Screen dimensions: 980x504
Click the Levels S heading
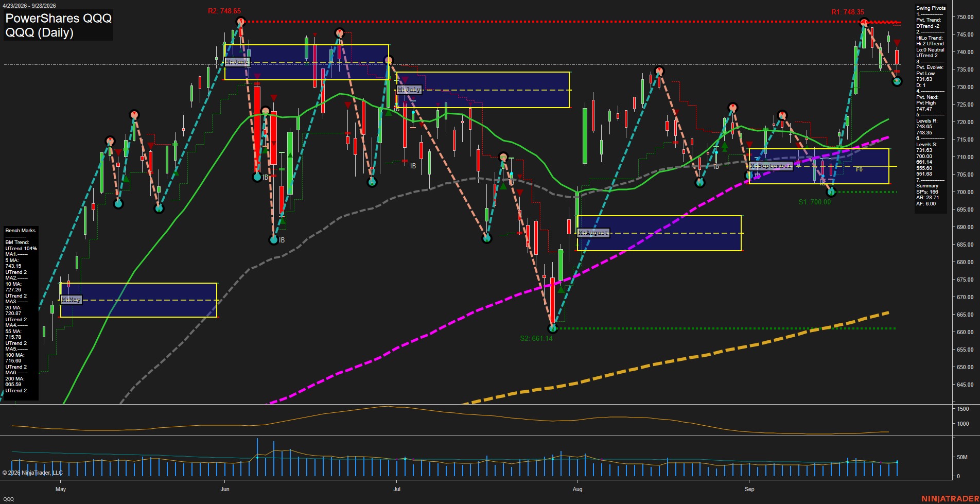tap(927, 144)
